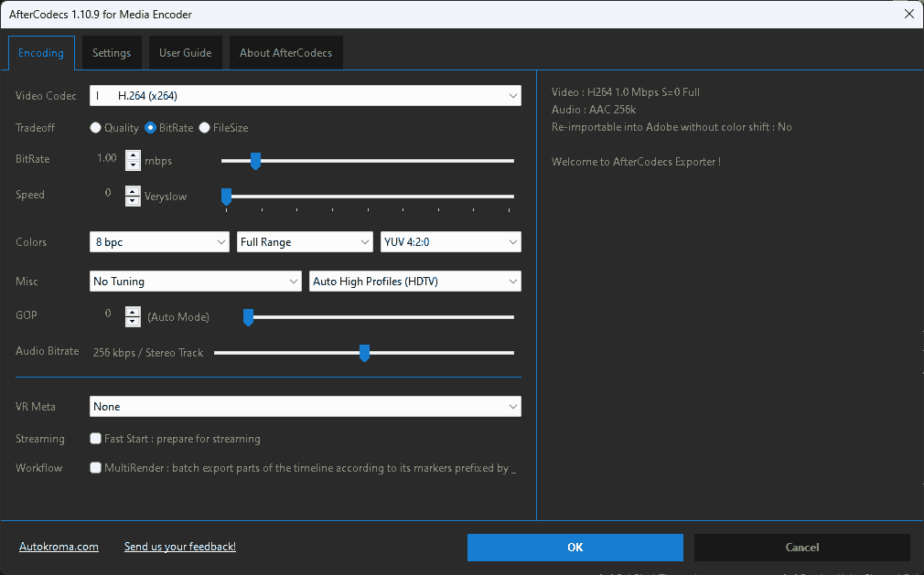Open the Auto High Profiles (HDTV) dropdown
The image size is (924, 575).
(x=415, y=282)
